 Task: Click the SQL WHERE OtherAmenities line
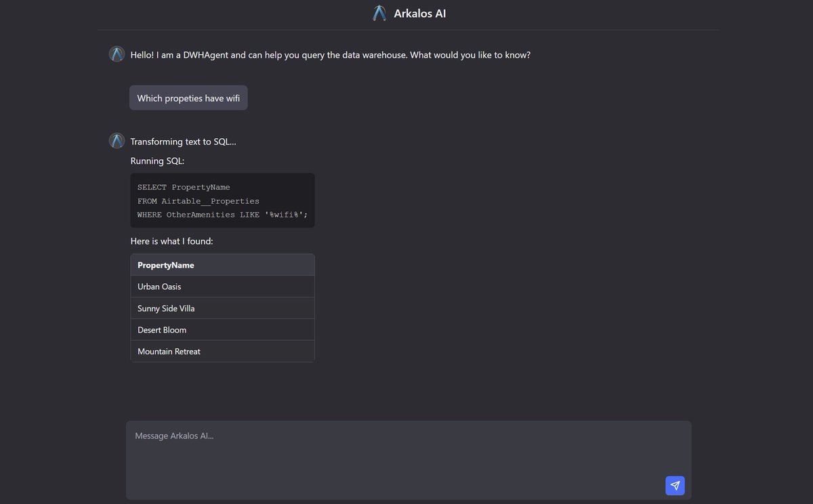tap(222, 215)
